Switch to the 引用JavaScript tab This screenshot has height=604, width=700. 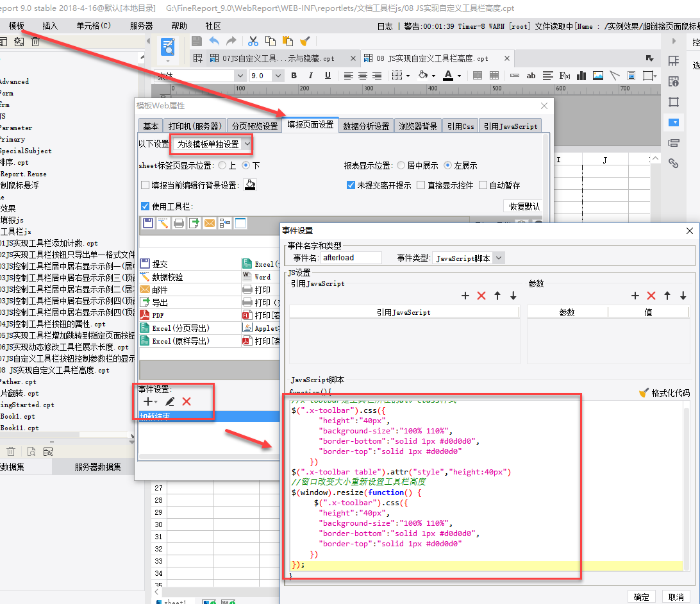coord(510,126)
